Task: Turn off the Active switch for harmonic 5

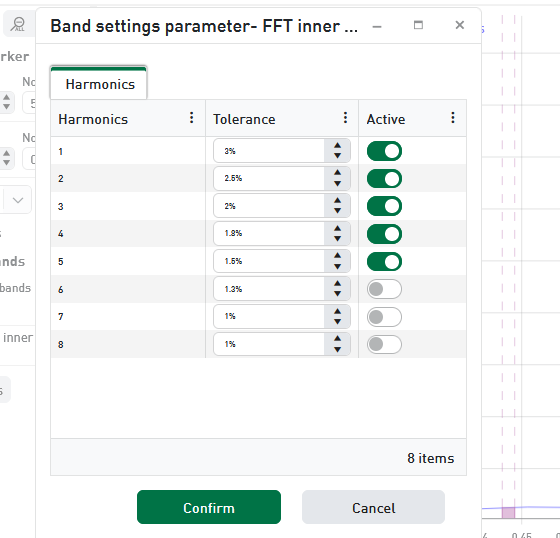Action: tap(384, 261)
